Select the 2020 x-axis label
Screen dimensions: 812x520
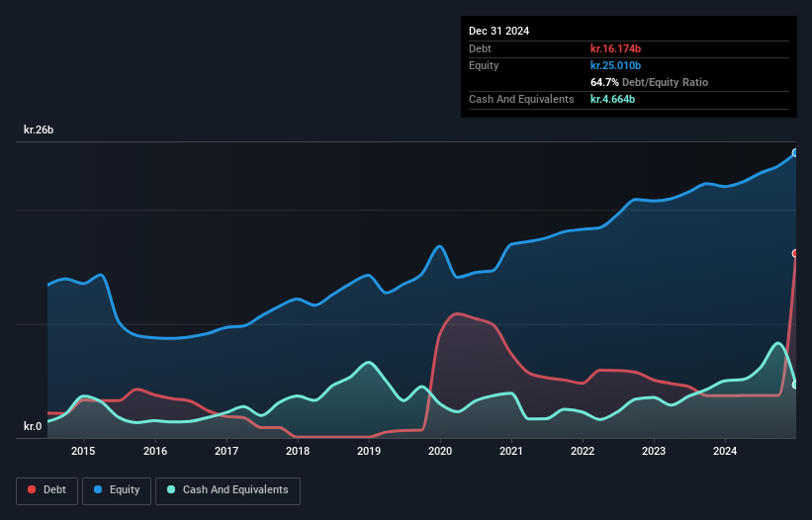click(x=440, y=451)
